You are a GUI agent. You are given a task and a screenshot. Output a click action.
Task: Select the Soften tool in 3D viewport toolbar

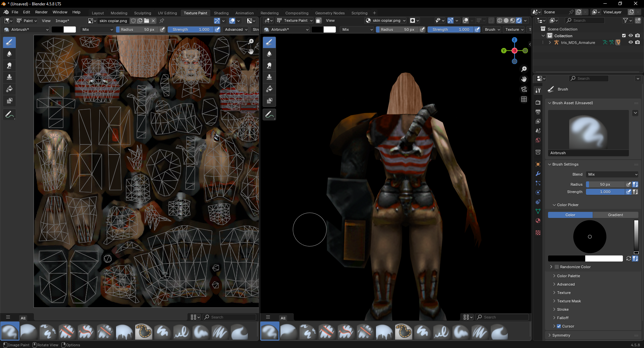pyautogui.click(x=269, y=54)
